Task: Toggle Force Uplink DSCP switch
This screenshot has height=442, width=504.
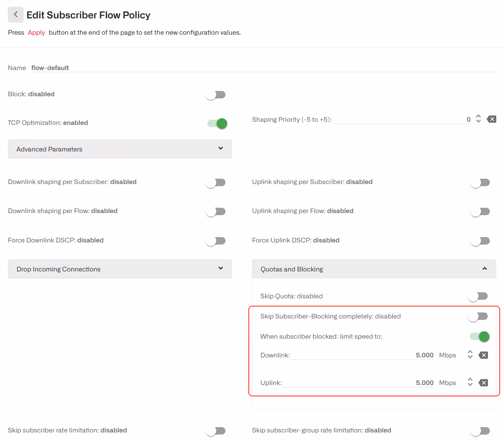Action: (480, 241)
